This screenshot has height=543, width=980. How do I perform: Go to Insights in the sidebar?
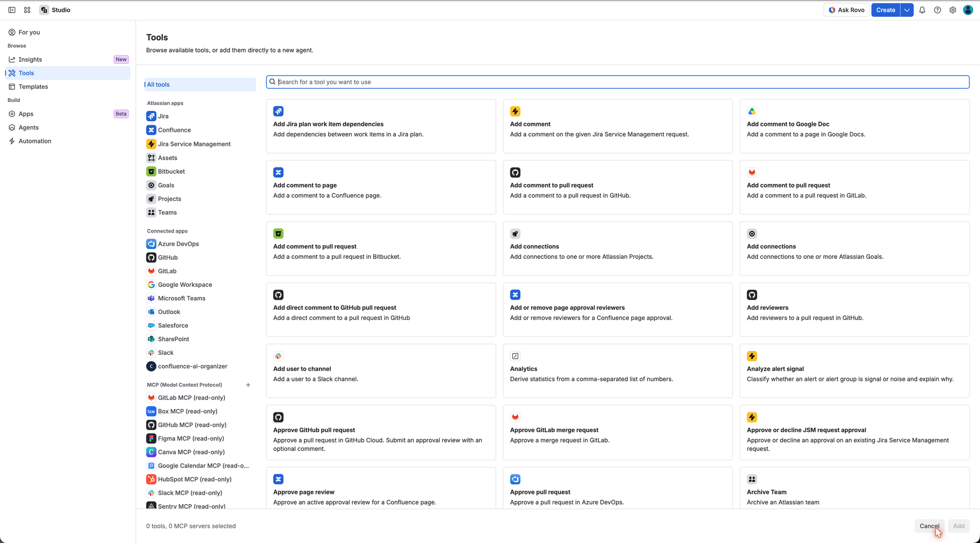coord(67,60)
